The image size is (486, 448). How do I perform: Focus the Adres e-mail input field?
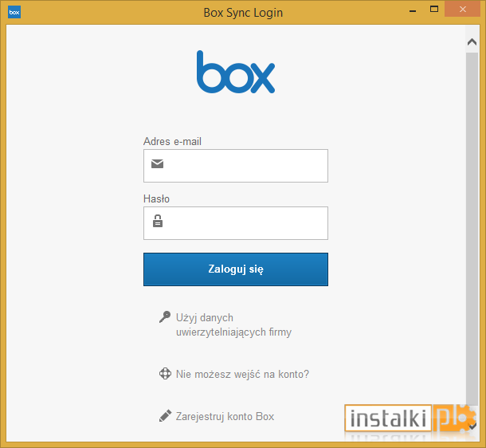click(236, 166)
